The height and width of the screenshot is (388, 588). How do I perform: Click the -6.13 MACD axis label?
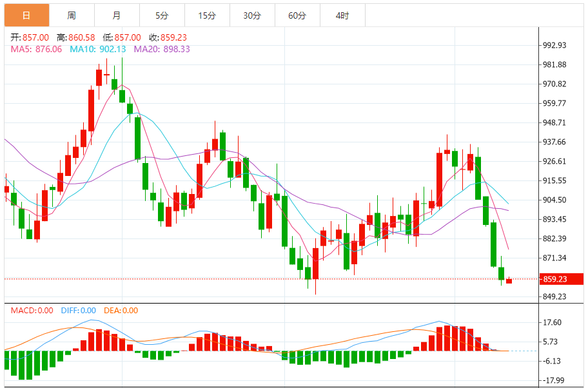552,362
